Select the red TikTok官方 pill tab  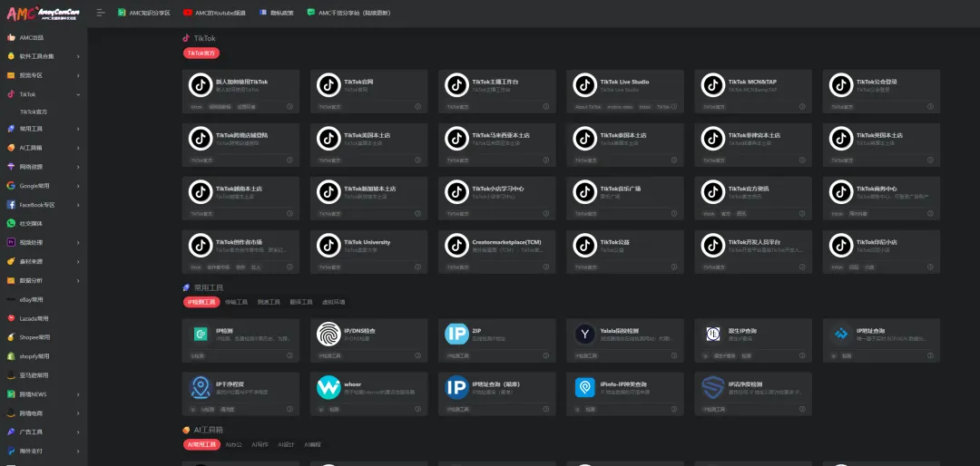(201, 53)
